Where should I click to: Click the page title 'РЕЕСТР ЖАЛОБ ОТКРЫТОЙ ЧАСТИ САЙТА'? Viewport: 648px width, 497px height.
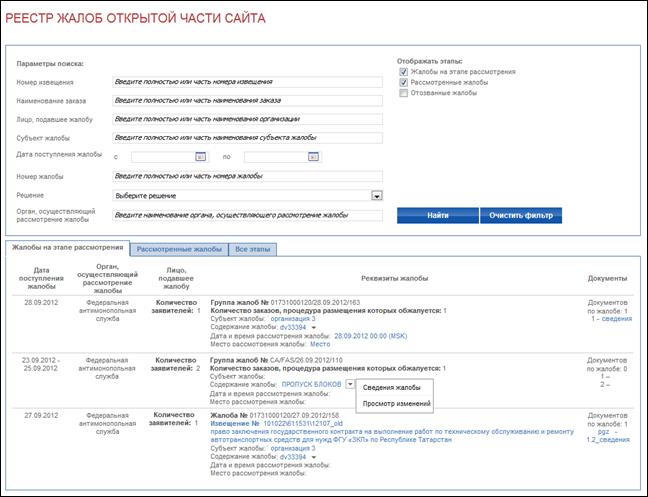[x=136, y=19]
